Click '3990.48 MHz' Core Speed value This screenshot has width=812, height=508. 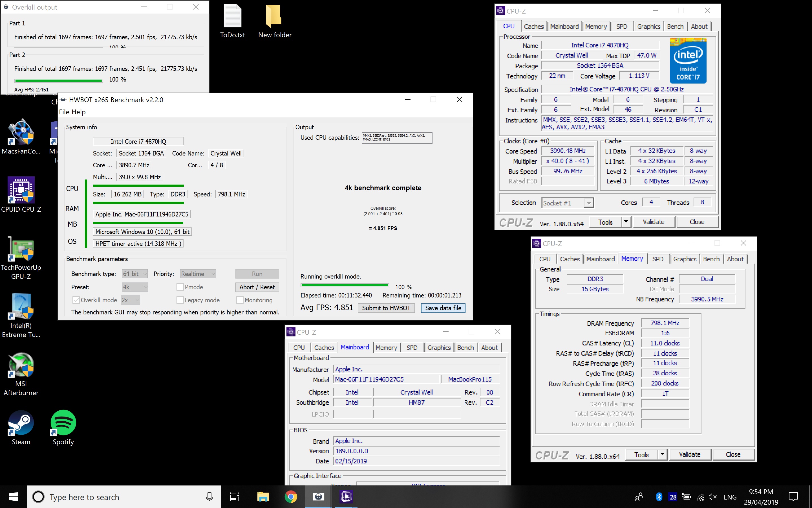[568, 151]
